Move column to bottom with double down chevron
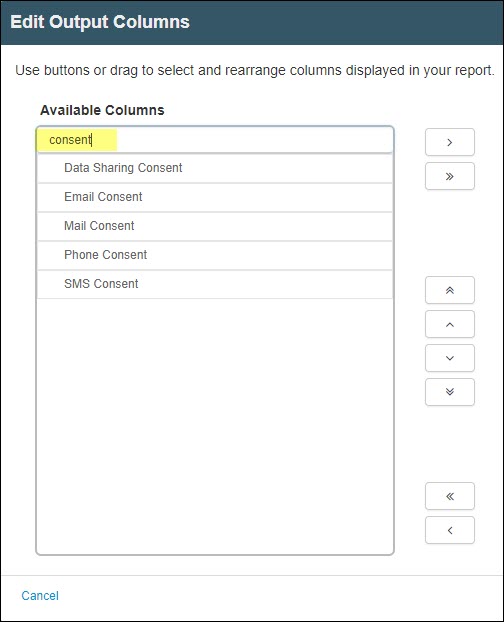504x622 pixels. pos(450,392)
